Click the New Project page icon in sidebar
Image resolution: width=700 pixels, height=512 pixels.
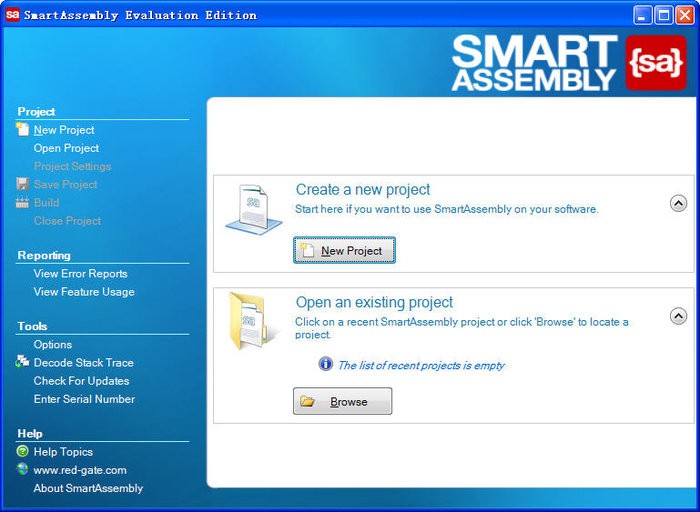click(23, 130)
